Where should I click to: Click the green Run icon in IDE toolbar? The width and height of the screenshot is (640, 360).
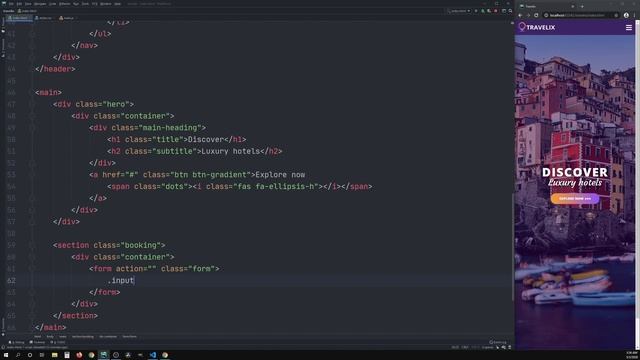click(476, 11)
